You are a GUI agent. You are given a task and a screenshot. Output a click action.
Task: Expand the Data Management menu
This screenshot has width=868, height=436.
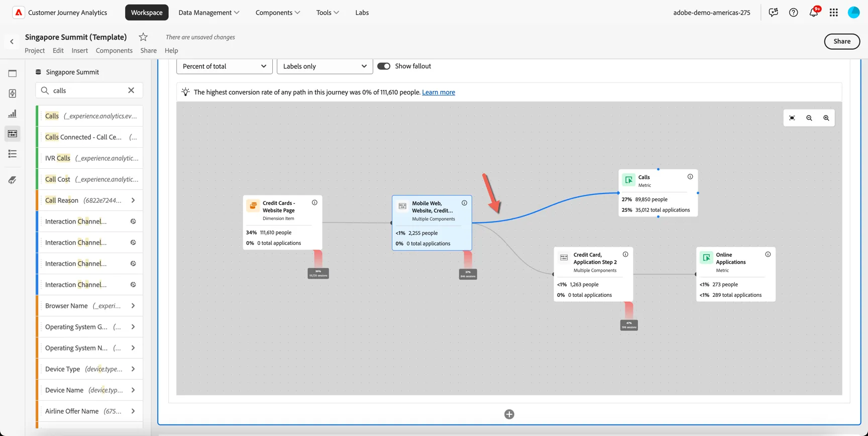(209, 13)
